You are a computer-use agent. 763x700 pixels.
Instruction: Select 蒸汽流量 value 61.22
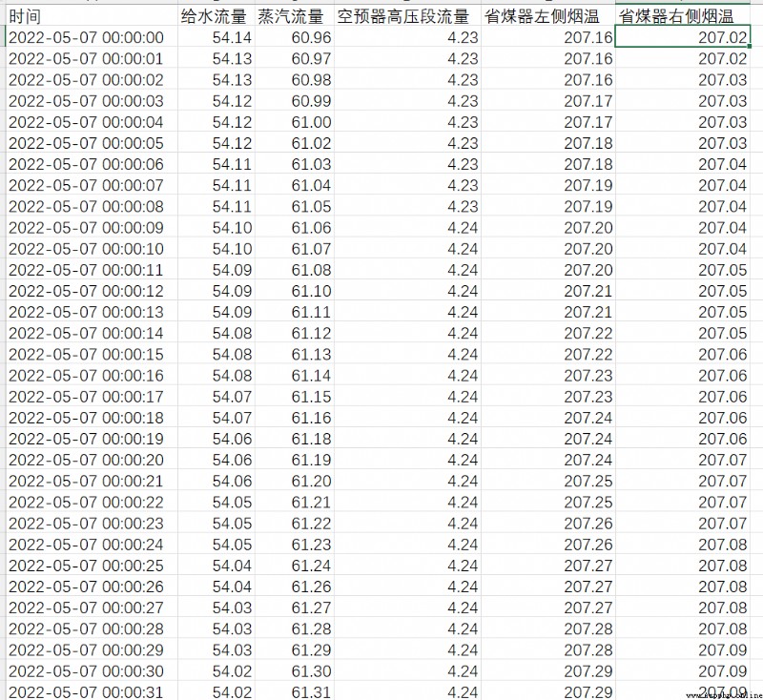pos(295,523)
